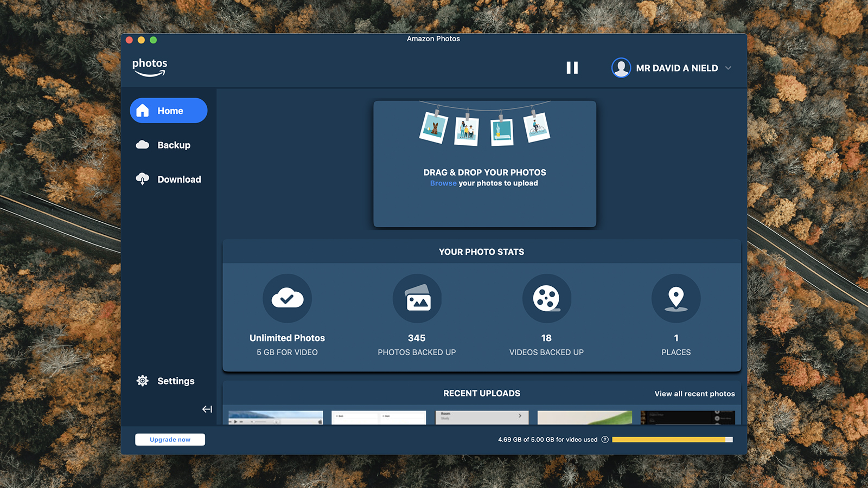Click the storage help question mark icon
This screenshot has width=868, height=488.
click(605, 440)
